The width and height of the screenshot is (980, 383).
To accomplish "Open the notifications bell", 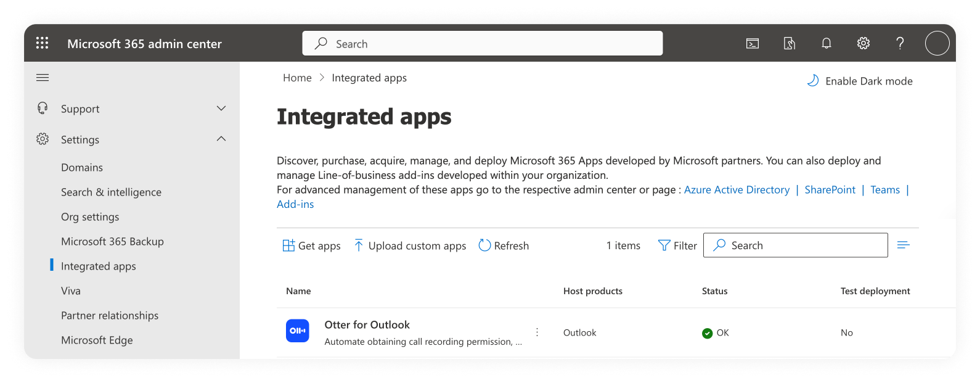I will coord(827,43).
